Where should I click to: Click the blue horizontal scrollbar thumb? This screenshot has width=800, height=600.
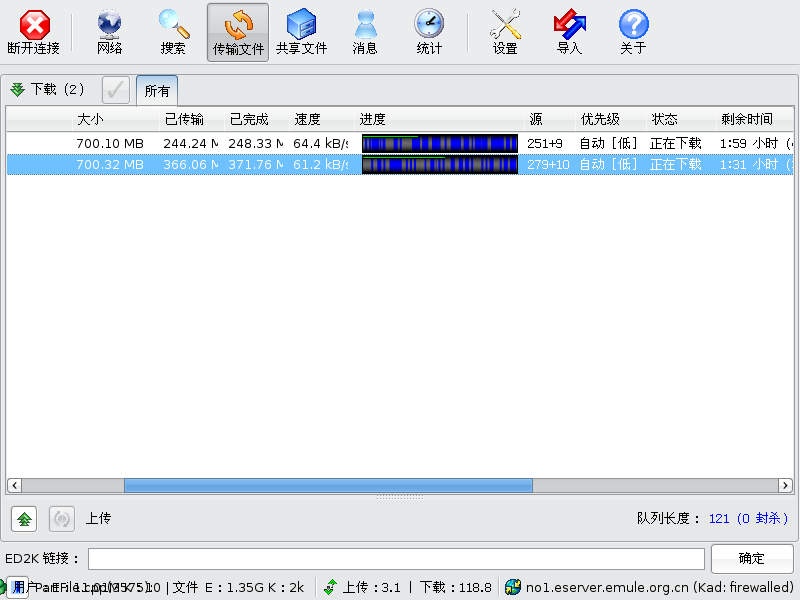(328, 485)
